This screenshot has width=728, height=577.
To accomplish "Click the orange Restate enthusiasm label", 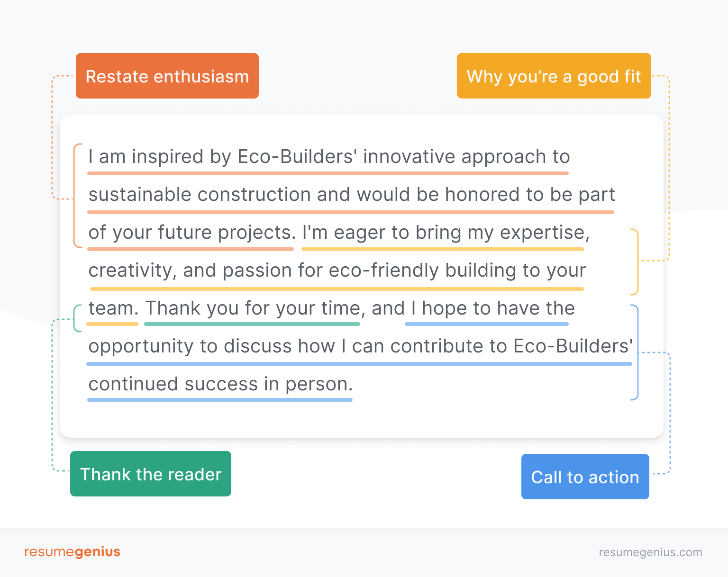I will pos(167,76).
